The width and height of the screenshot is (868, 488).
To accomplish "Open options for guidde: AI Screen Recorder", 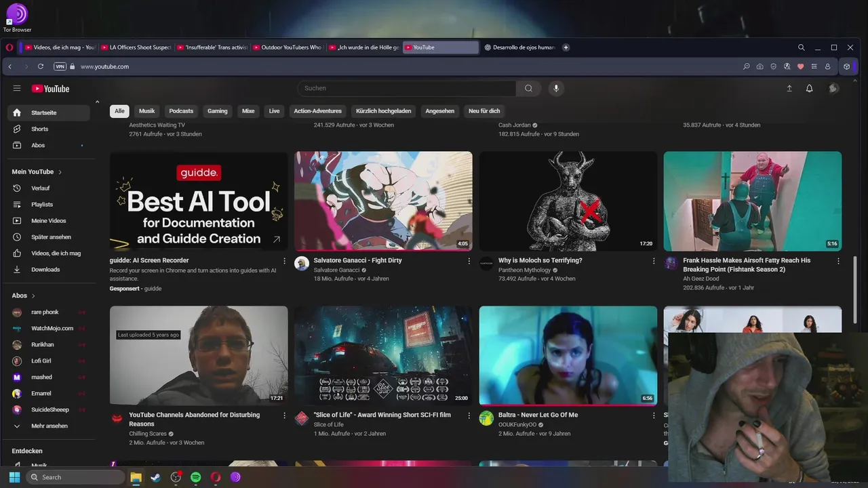I will pos(284,261).
